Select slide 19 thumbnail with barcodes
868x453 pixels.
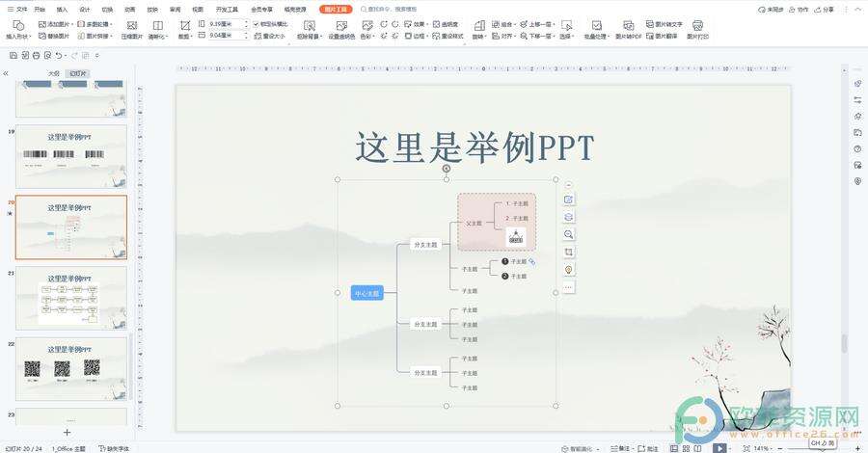point(70,156)
